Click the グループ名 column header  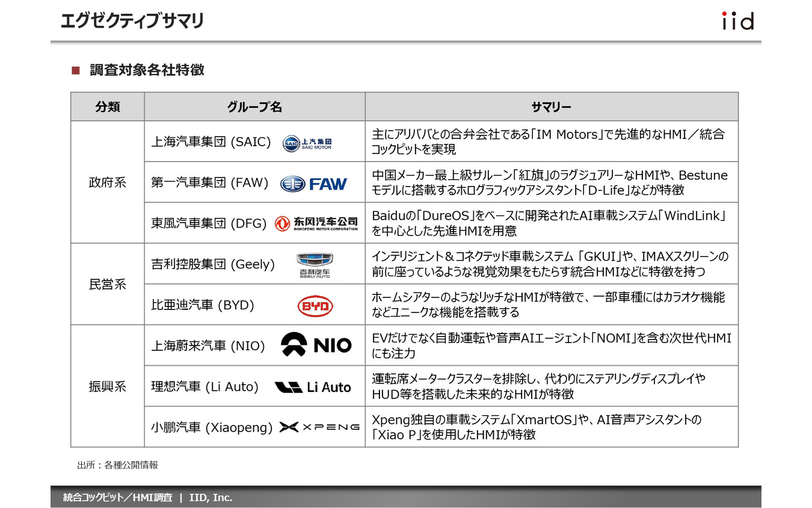(254, 107)
